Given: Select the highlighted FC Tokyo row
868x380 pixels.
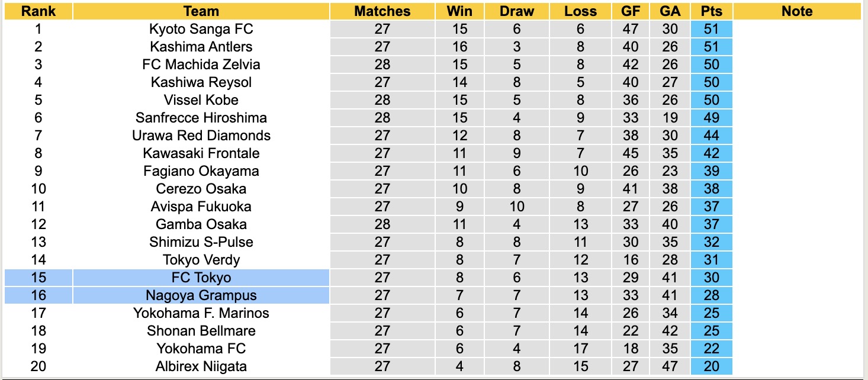Looking at the screenshot, I should pos(201,278).
